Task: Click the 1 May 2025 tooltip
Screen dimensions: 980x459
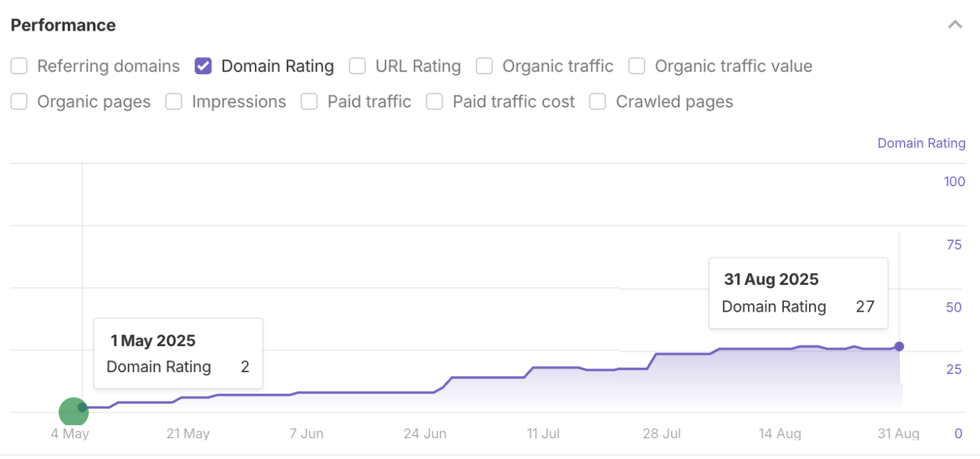Action: pyautogui.click(x=178, y=353)
